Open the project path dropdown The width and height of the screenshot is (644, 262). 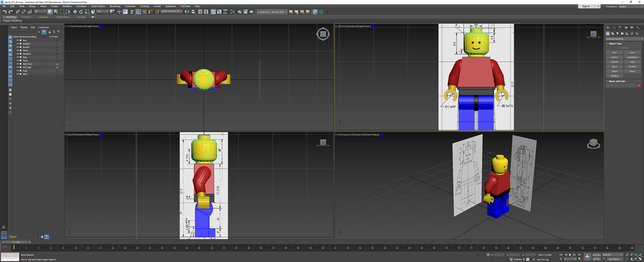pos(272,12)
